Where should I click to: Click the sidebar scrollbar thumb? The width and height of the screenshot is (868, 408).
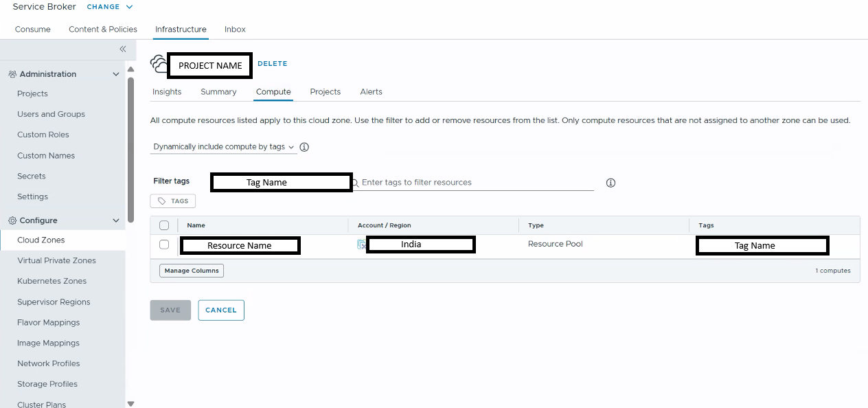[x=131, y=150]
